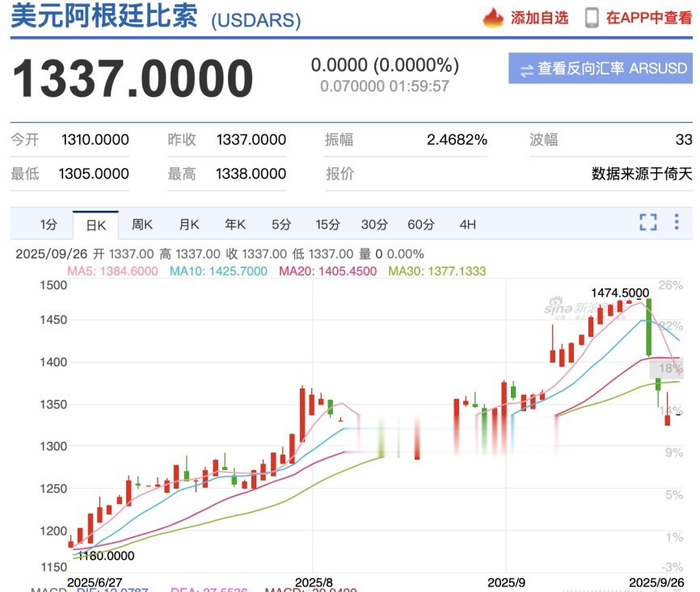Click the title 美元阿根廷比索
Image resolution: width=700 pixels, height=592 pixels.
tap(104, 16)
